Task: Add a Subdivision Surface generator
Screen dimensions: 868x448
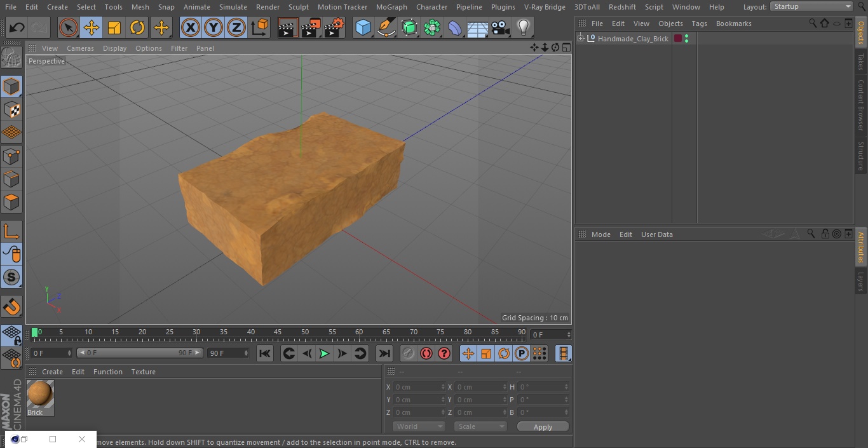Action: pyautogui.click(x=409, y=28)
